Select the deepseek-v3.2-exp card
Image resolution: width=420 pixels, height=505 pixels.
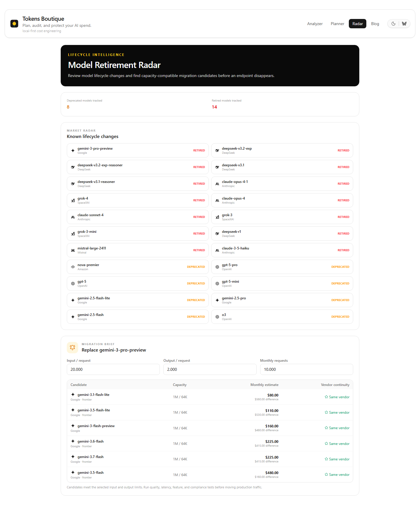point(282,151)
